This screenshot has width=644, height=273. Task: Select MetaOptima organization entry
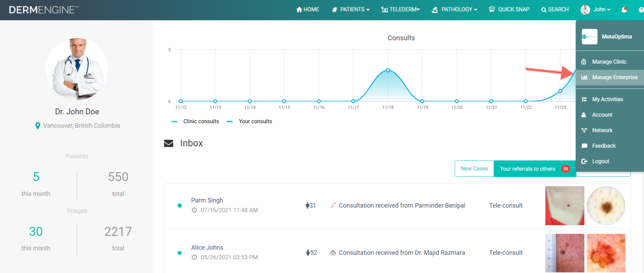point(610,37)
